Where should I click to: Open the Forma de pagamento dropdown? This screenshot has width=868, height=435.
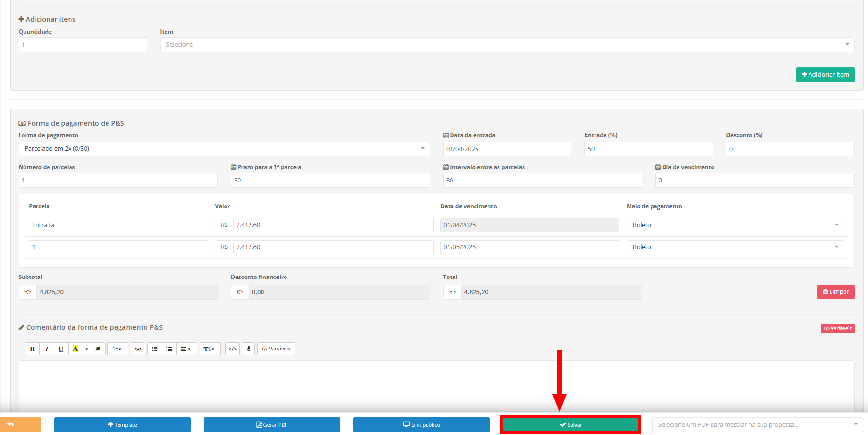click(x=224, y=149)
